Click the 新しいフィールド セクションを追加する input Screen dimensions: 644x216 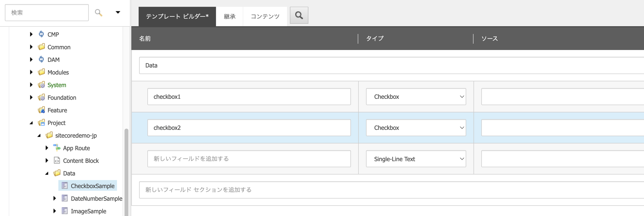click(392, 190)
